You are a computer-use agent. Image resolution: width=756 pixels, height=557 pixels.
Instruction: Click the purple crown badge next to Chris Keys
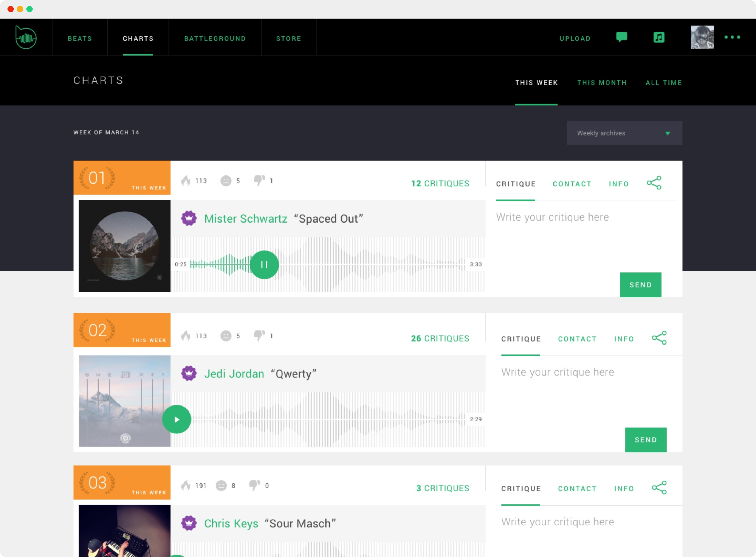(x=189, y=523)
